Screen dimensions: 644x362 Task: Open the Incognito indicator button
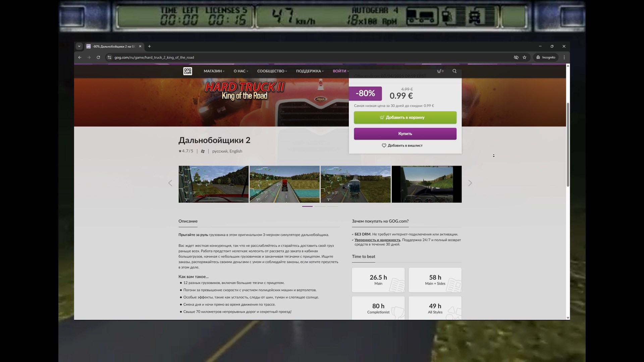point(546,57)
